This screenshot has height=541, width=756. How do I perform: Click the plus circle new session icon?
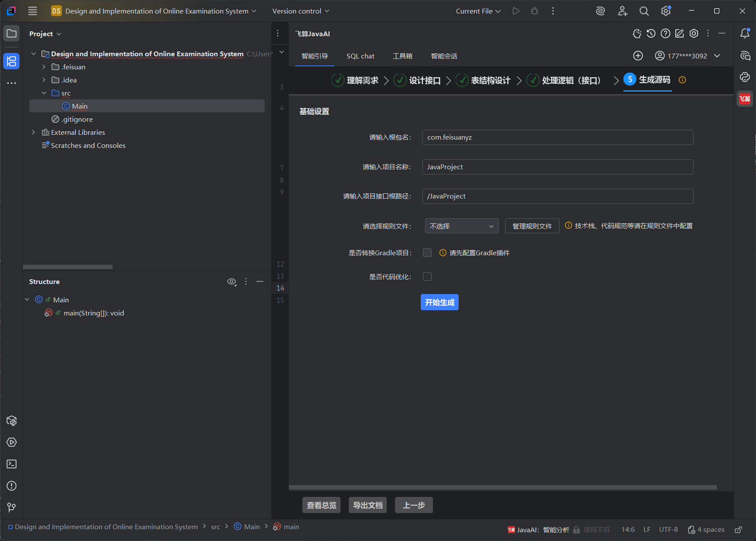coord(638,56)
